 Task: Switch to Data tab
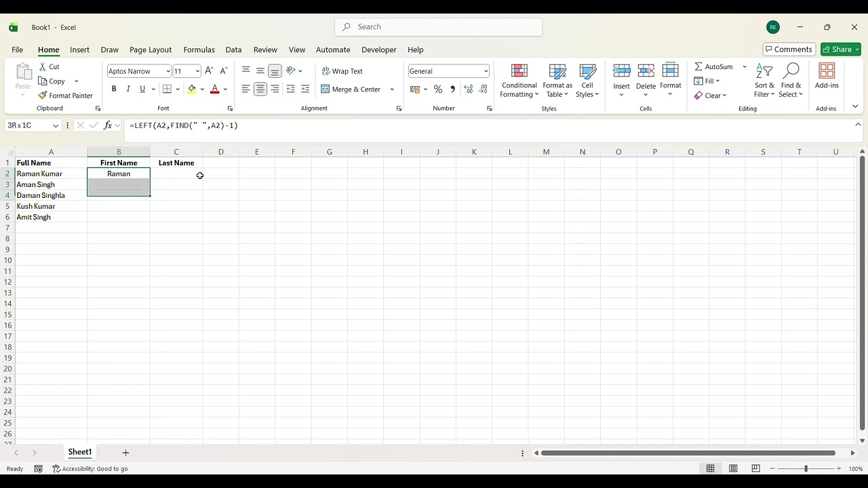pyautogui.click(x=233, y=49)
